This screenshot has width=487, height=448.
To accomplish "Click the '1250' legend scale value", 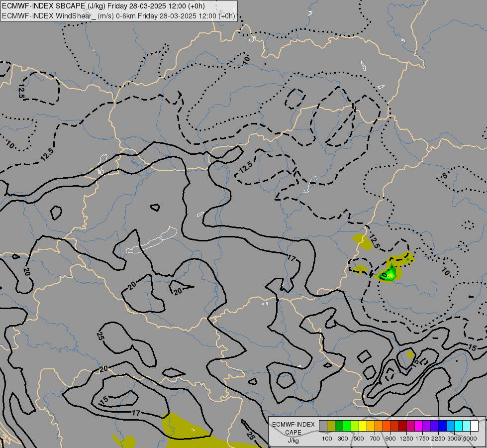I will click(x=406, y=439).
